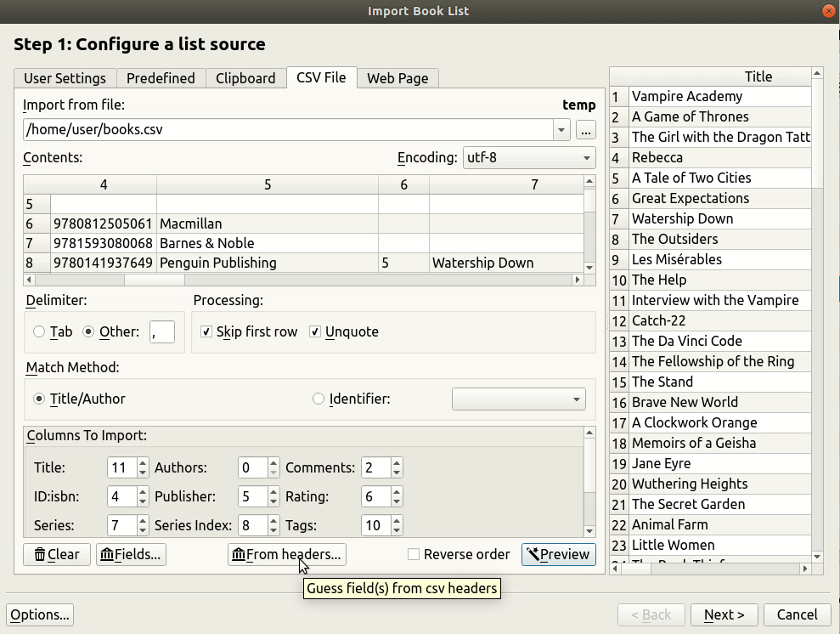Decrease the Rating column spinner value
The width and height of the screenshot is (840, 634).
pos(397,501)
